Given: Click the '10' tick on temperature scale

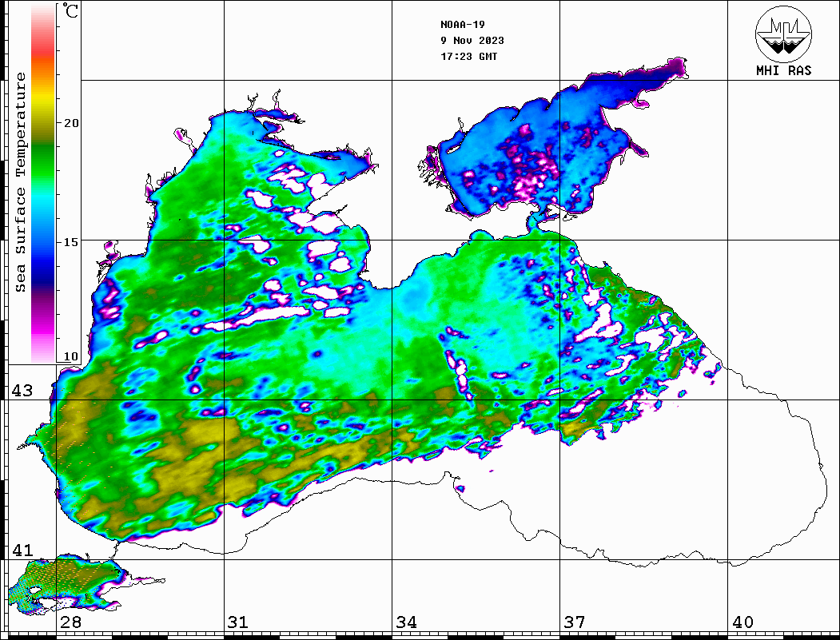Looking at the screenshot, I should [x=70, y=356].
